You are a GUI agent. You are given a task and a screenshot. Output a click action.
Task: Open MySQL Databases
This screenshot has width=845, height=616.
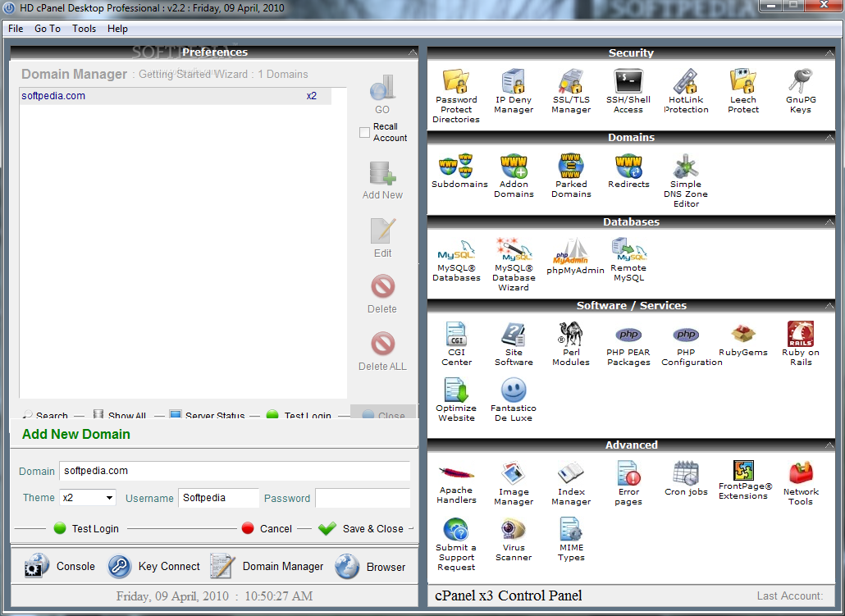(456, 260)
